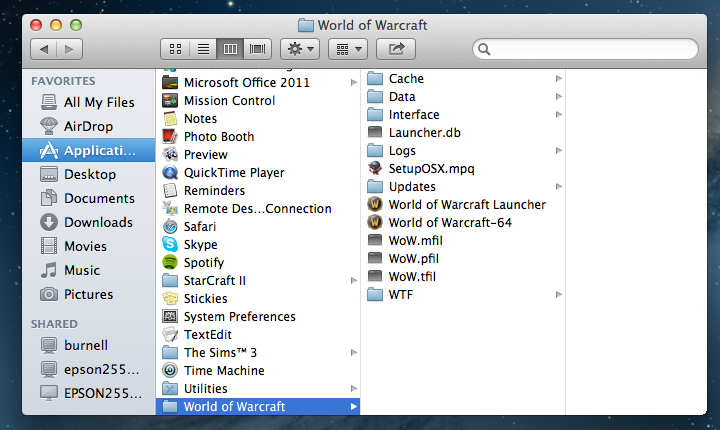
Task: Select the shared computer burnell
Action: [86, 345]
